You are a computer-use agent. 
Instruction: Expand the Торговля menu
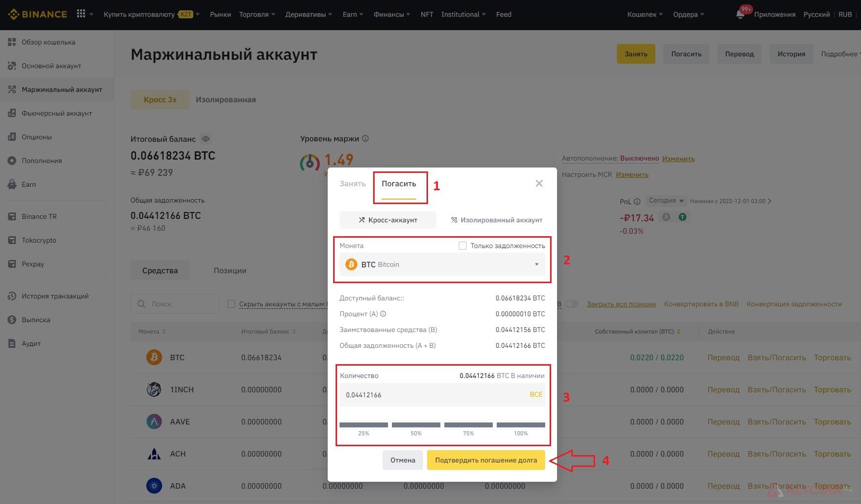point(257,14)
